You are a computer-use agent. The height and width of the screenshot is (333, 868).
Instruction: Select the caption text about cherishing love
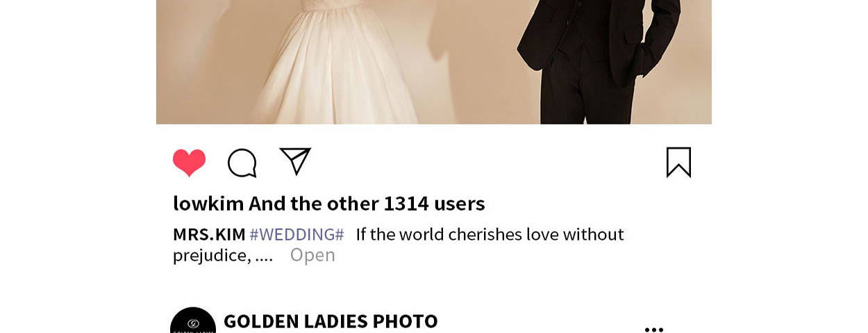490,234
